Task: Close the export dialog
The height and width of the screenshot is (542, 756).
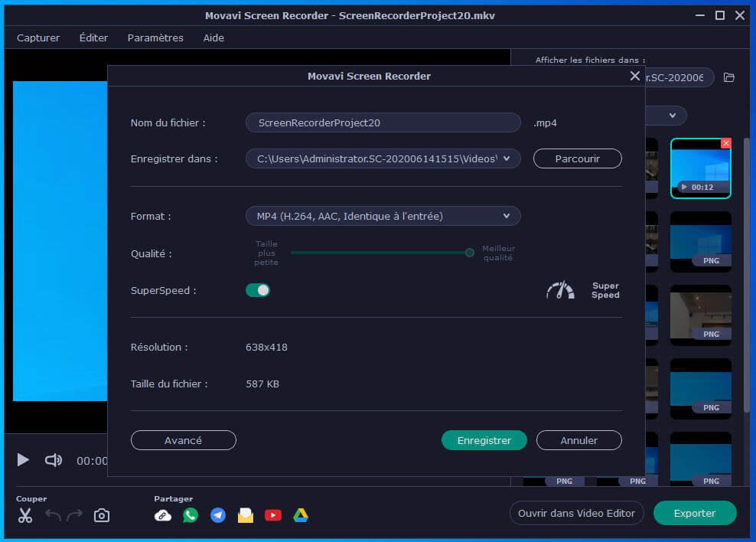Action: pos(634,77)
